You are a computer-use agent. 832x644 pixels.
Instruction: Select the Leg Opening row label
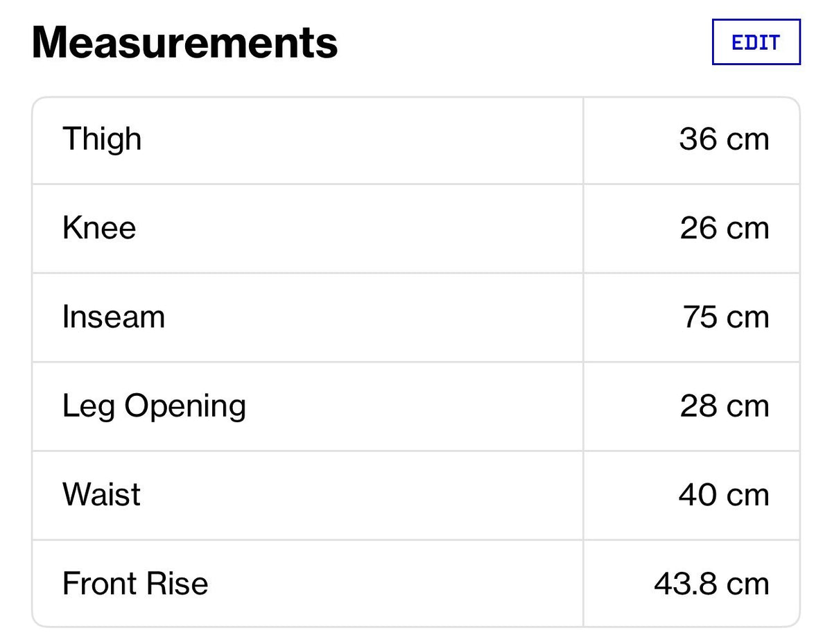point(154,407)
